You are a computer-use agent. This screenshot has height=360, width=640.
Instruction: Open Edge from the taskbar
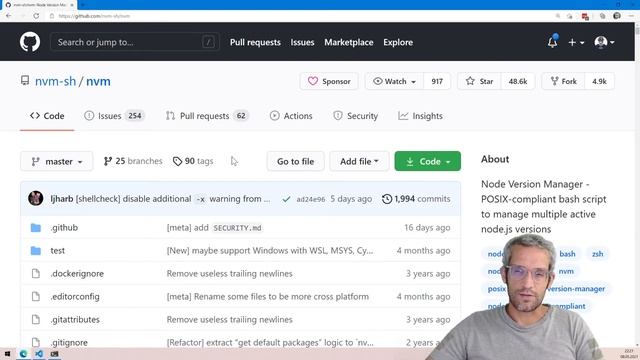pyautogui.click(x=23, y=354)
